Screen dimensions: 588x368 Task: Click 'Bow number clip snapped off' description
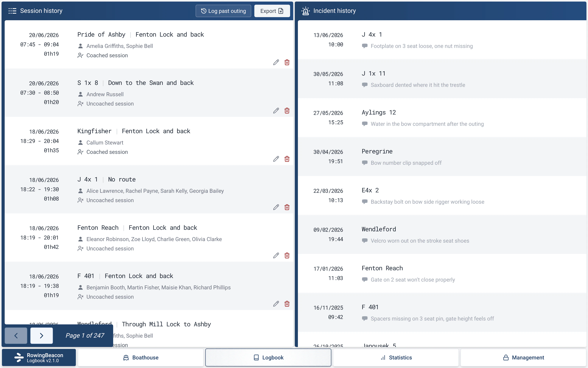point(406,163)
